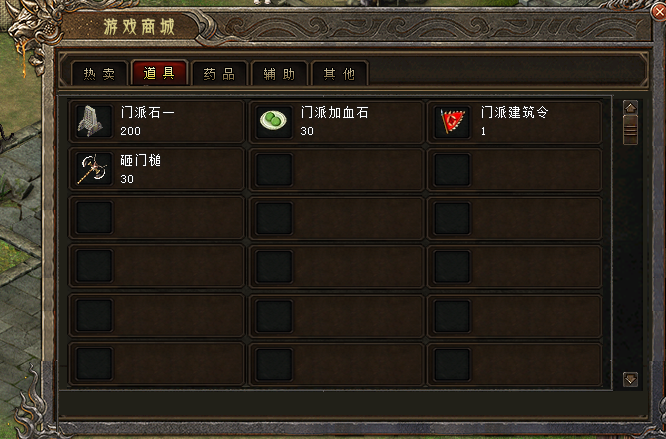Pick the 门派建筑令 red flag icon
Image resolution: width=666 pixels, height=439 pixels.
pyautogui.click(x=452, y=121)
